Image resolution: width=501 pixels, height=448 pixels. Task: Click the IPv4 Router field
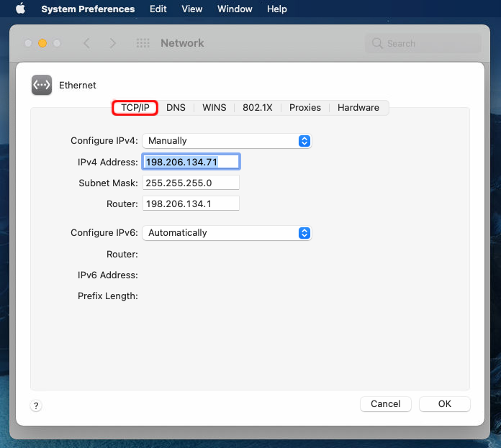tap(191, 204)
